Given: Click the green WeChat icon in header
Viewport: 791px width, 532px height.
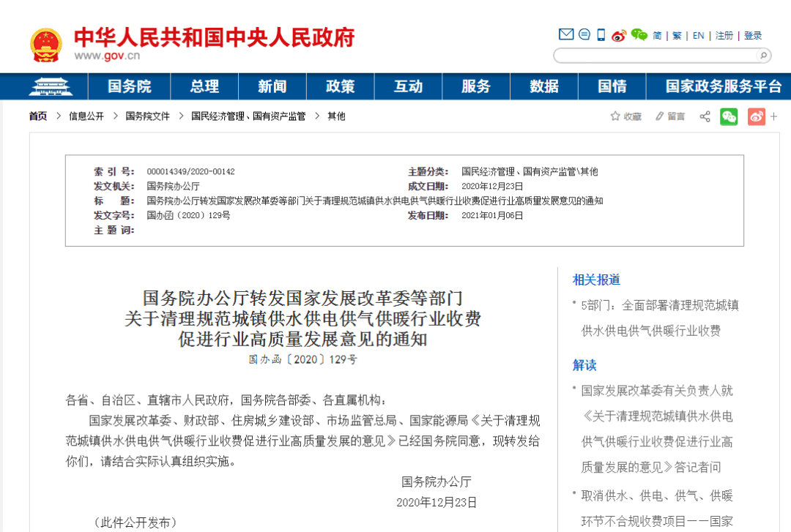Looking at the screenshot, I should [639, 34].
